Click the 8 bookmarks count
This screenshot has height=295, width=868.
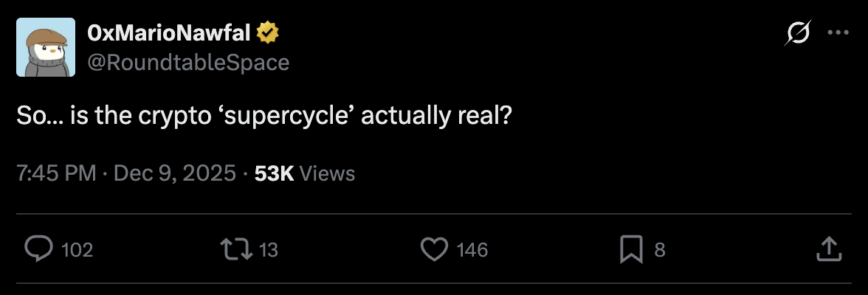click(660, 250)
